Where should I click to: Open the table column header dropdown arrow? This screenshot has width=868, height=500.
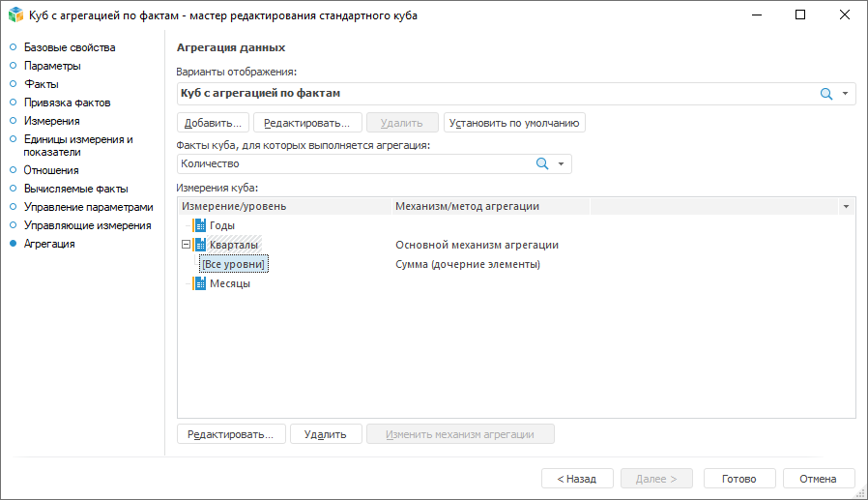tap(847, 206)
